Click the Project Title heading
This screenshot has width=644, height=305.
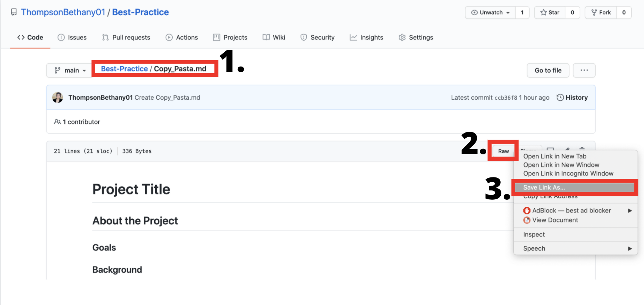(x=131, y=189)
